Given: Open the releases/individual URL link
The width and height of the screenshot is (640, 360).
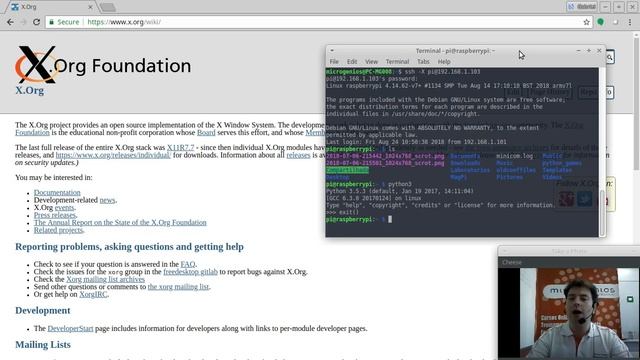Looking at the screenshot, I should pos(113,155).
